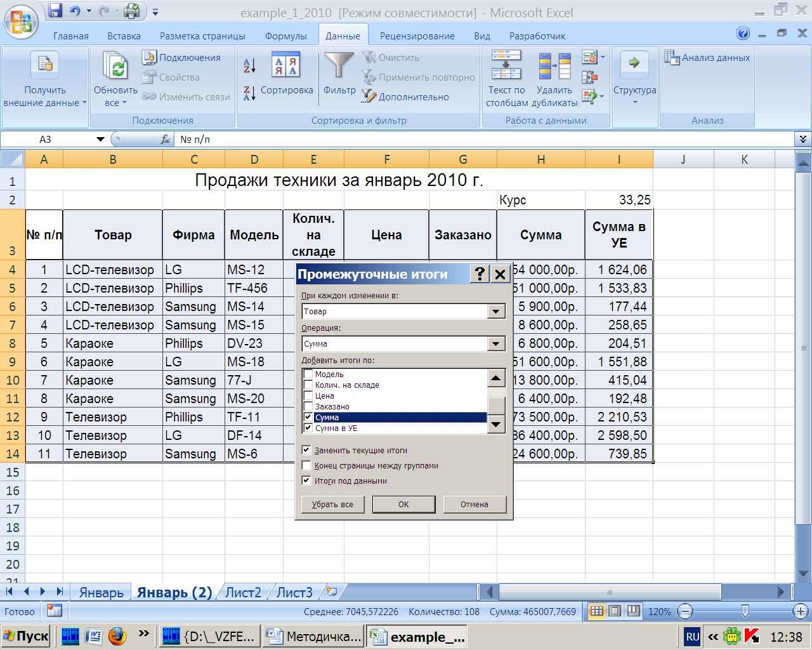Click the Убрать все button

coord(332,505)
